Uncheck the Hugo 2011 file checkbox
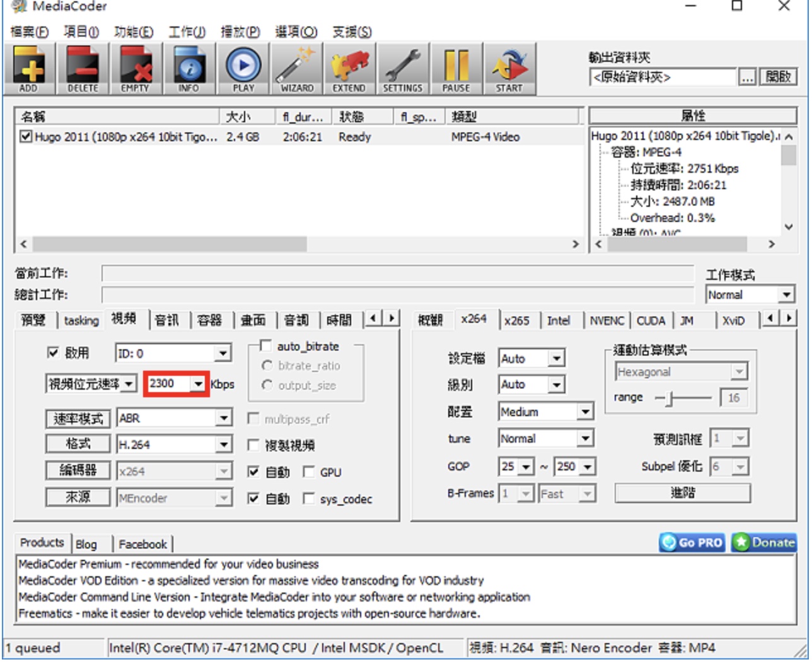This screenshot has height=662, width=812. tap(25, 136)
